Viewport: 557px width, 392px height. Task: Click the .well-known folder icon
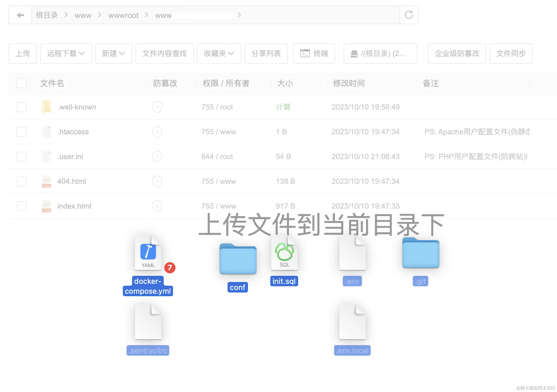coord(46,107)
